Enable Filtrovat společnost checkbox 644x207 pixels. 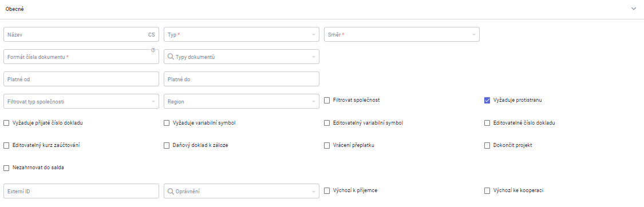327,101
